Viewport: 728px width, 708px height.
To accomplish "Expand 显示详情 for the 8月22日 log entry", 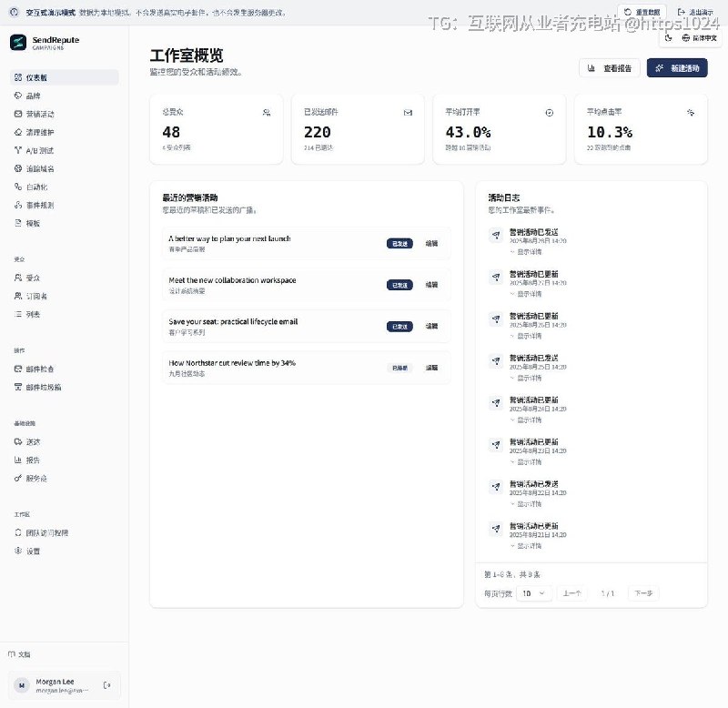I will [526, 504].
